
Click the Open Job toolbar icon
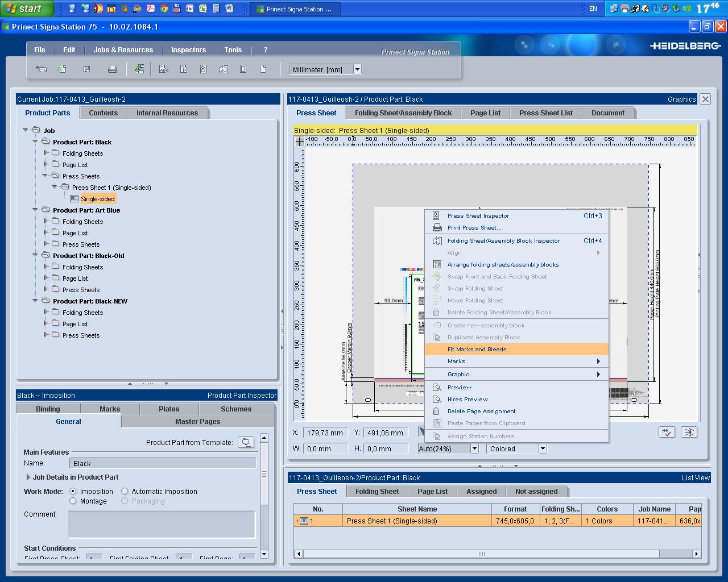point(41,69)
